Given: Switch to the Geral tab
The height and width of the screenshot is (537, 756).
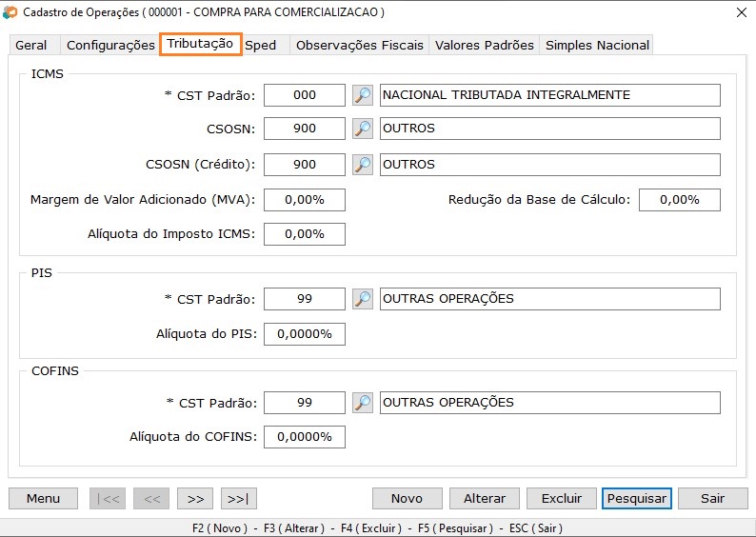Looking at the screenshot, I should 31,46.
